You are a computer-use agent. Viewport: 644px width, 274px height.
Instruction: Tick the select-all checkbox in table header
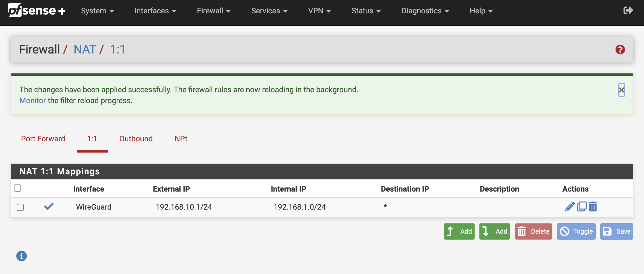pos(17,188)
